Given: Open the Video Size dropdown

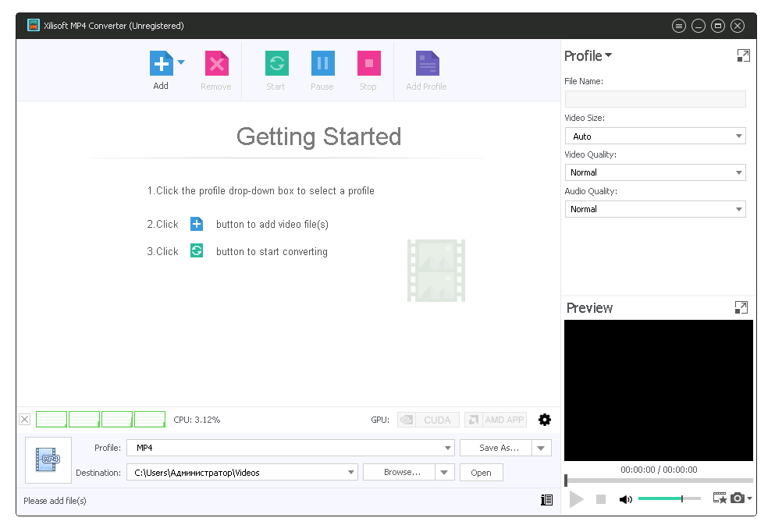Looking at the screenshot, I should coord(738,136).
